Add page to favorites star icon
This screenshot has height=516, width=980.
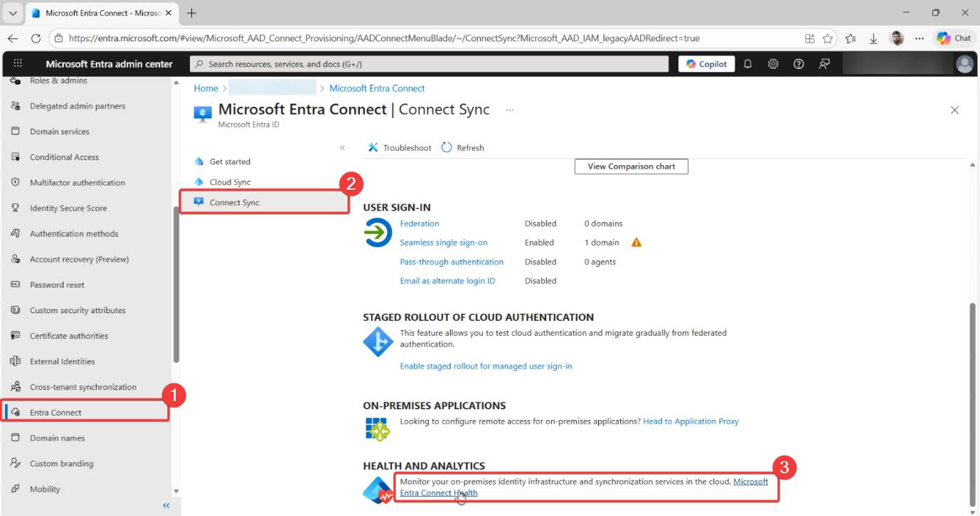click(x=828, y=38)
